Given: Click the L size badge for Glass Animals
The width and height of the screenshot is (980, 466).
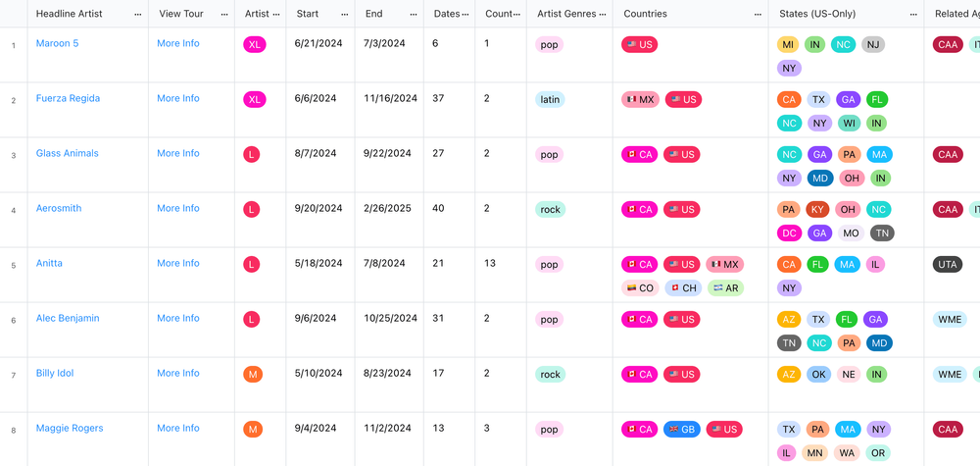Looking at the screenshot, I should pos(251,154).
